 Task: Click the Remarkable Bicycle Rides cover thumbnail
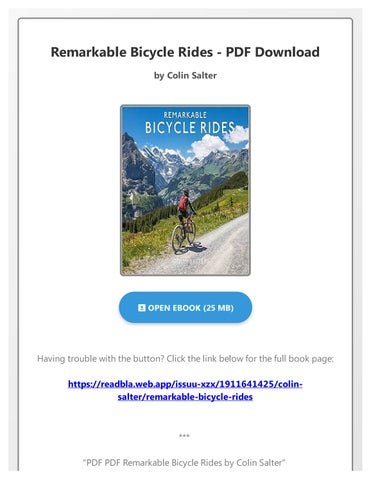(x=185, y=190)
